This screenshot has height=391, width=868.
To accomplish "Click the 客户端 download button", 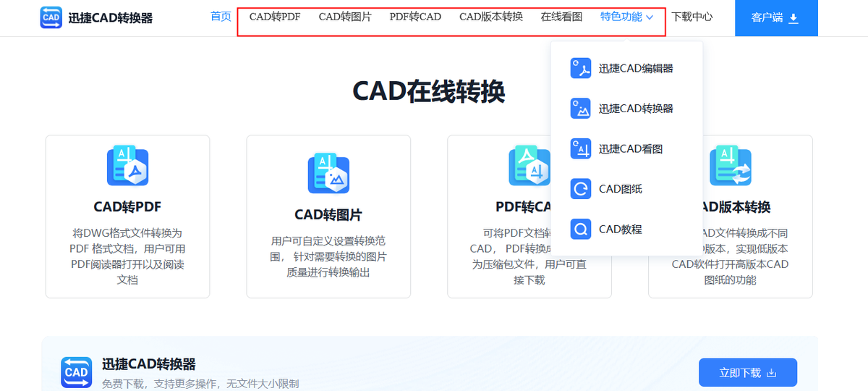I will [x=776, y=18].
